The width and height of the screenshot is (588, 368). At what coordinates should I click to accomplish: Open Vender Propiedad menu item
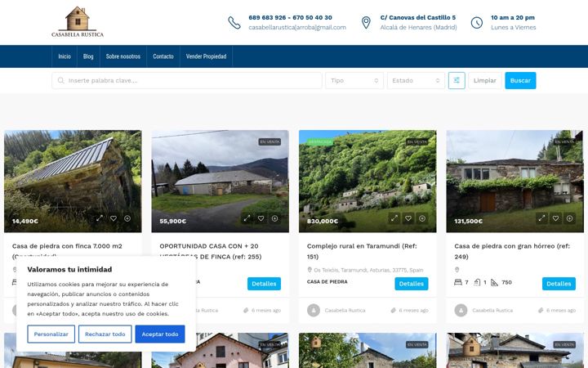(207, 56)
